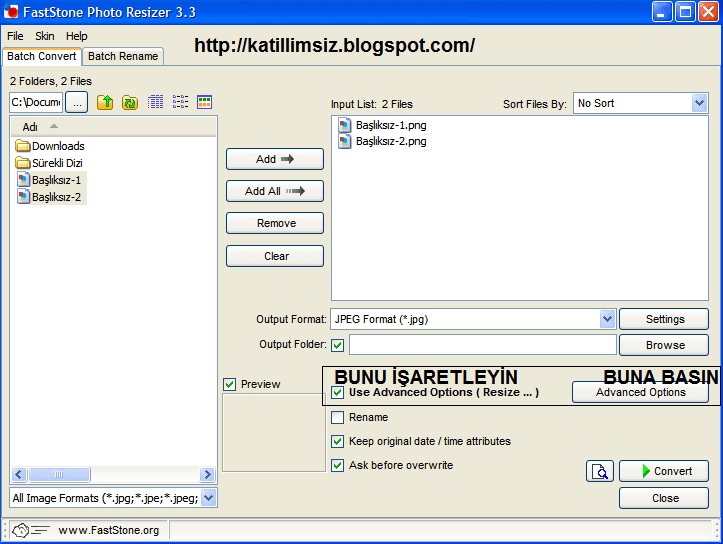The image size is (723, 544).
Task: Toggle Use Advanced Options checkbox
Action: tap(338, 392)
